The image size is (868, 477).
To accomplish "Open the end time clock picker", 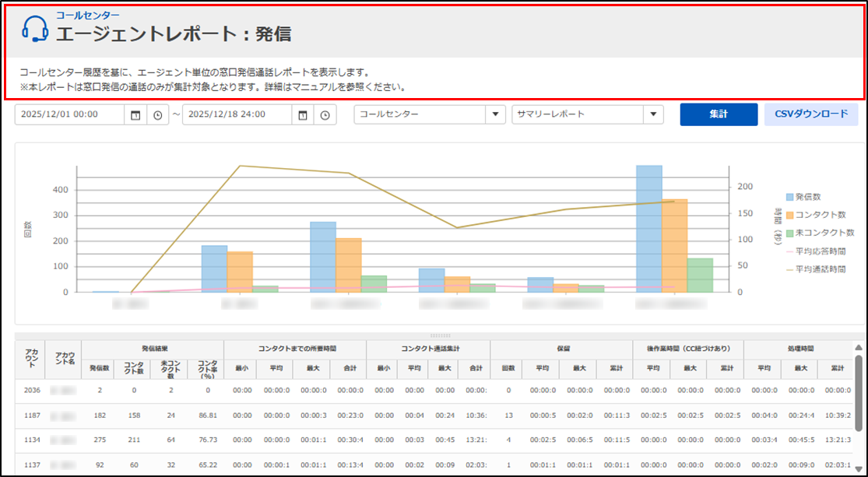I will pyautogui.click(x=325, y=115).
